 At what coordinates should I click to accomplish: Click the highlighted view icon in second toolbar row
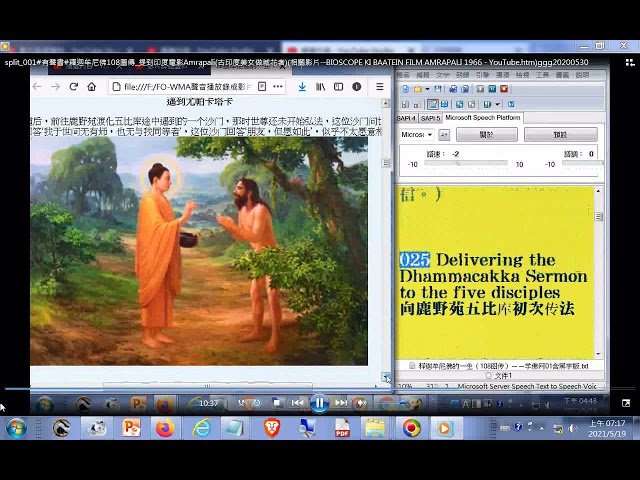pos(433,104)
